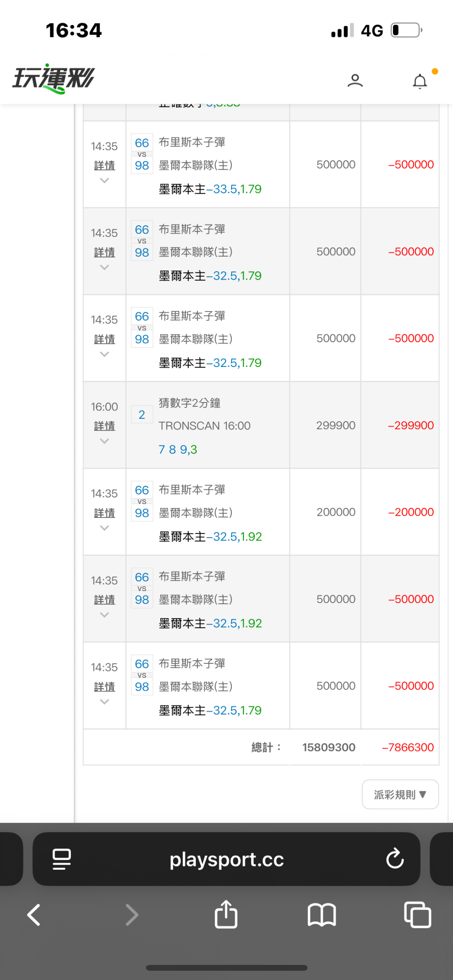Open the Safari page format menu icon

click(62, 859)
